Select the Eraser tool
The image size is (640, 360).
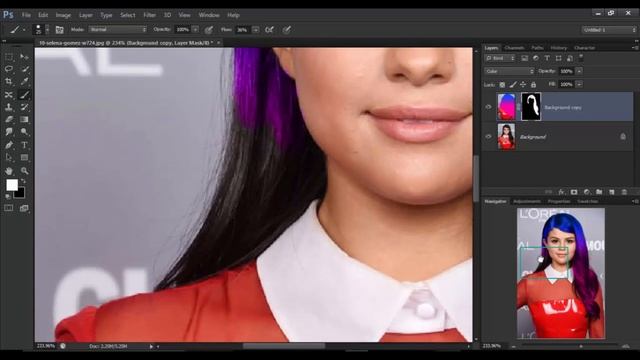9,120
